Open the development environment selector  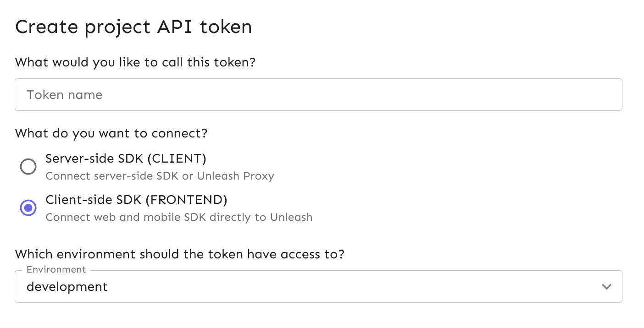(x=318, y=286)
